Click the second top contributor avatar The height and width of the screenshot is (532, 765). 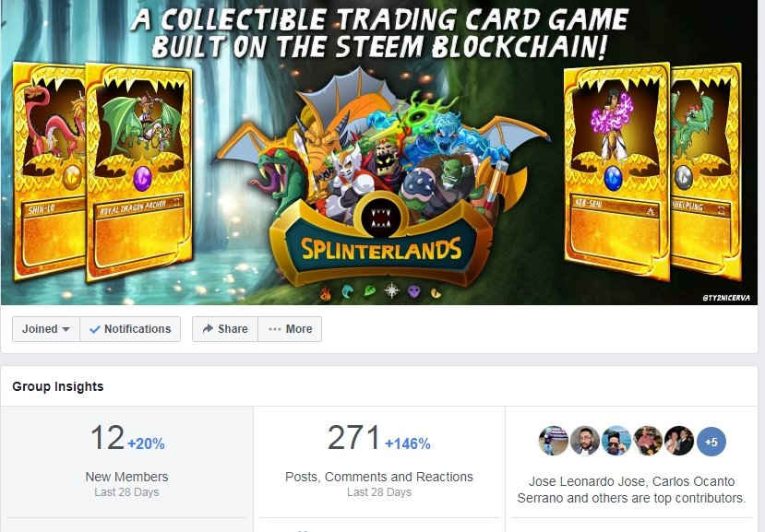pyautogui.click(x=585, y=441)
